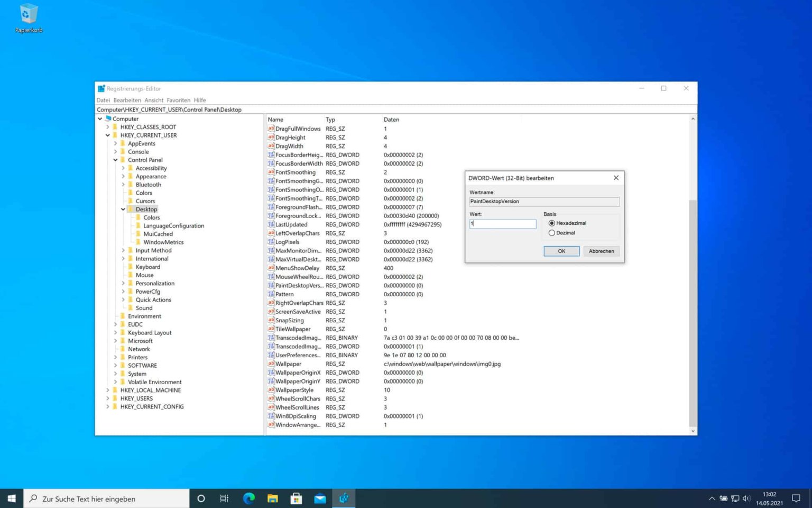
Task: Open the Bearbeiten menu
Action: (x=127, y=100)
